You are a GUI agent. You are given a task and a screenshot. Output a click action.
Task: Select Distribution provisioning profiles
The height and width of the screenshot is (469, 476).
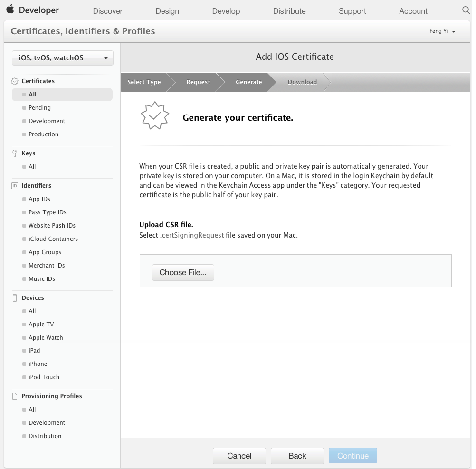(x=45, y=436)
